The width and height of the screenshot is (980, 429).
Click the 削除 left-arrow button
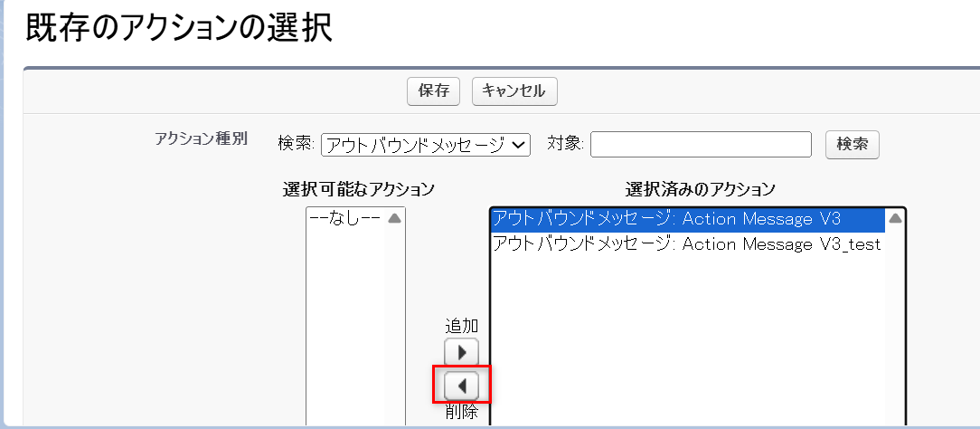[461, 385]
